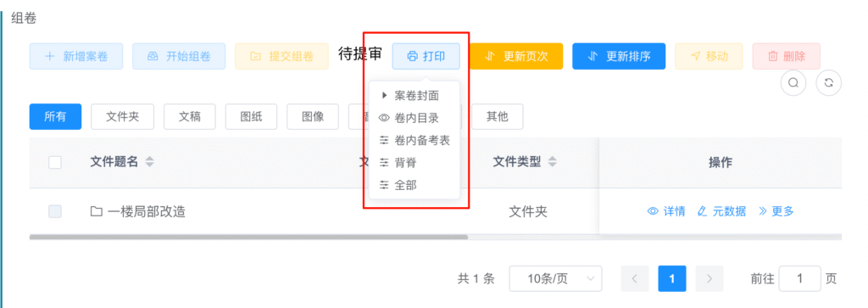Sort by 文件类型 column arrows
Image resolution: width=868 pixels, height=308 pixels.
tap(552, 162)
